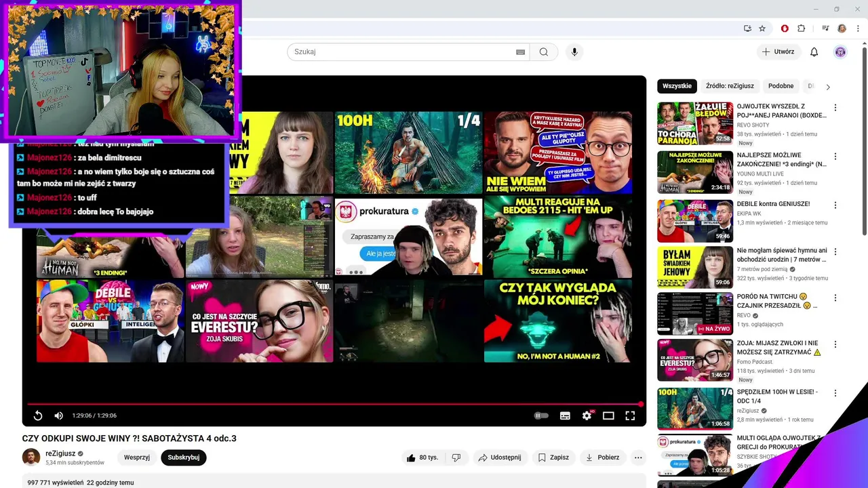The image size is (868, 488).
Task: Open the reZigiusz channel name link
Action: point(60,453)
